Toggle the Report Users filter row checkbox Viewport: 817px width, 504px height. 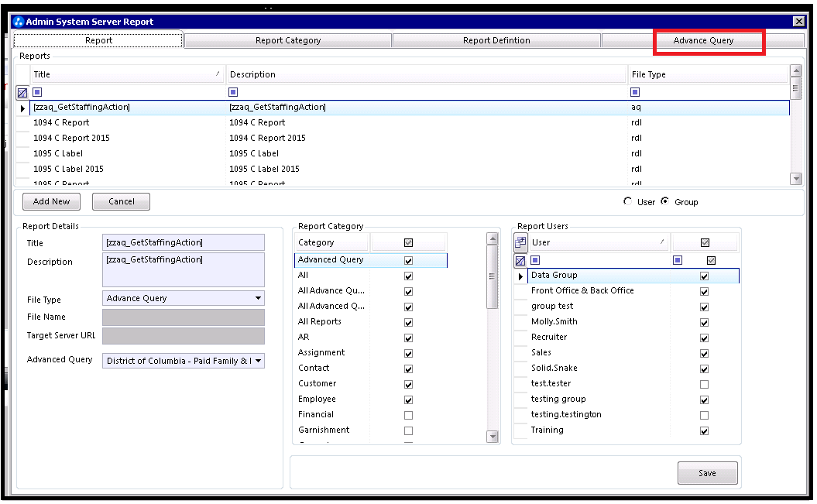click(x=711, y=260)
